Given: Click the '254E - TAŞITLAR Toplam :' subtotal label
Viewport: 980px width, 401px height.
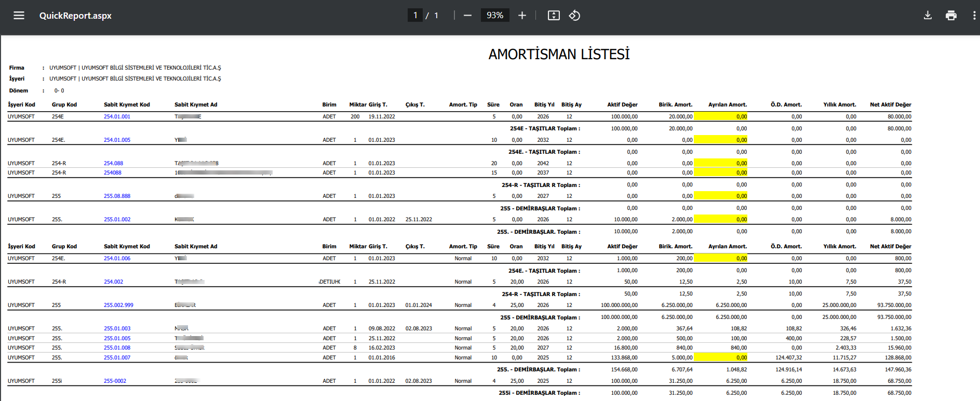Looking at the screenshot, I should pyautogui.click(x=545, y=129).
